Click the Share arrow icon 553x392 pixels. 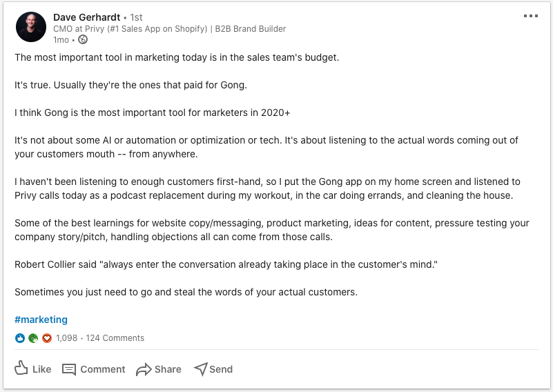[144, 369]
